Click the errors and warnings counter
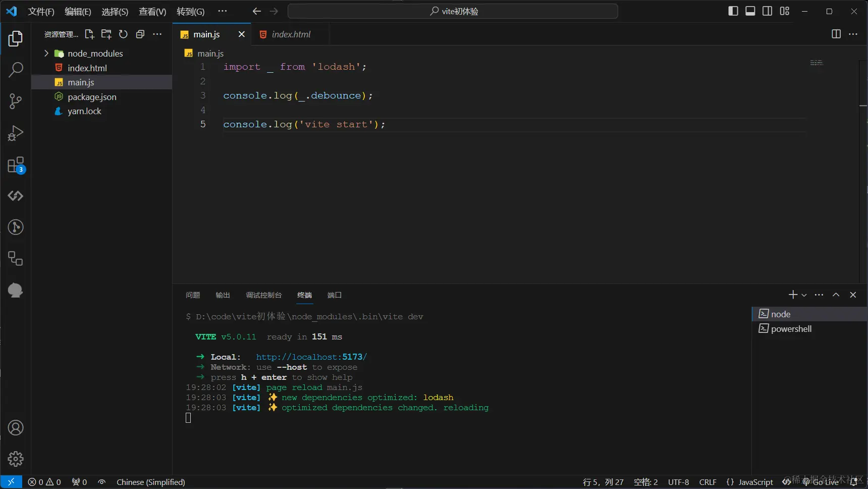This screenshot has height=489, width=868. click(x=44, y=482)
